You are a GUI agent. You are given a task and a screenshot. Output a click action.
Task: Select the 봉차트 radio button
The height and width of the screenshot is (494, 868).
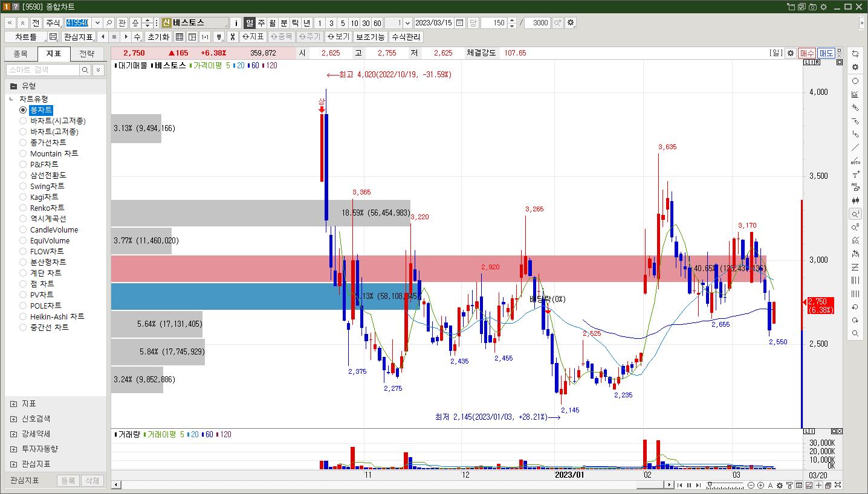23,110
